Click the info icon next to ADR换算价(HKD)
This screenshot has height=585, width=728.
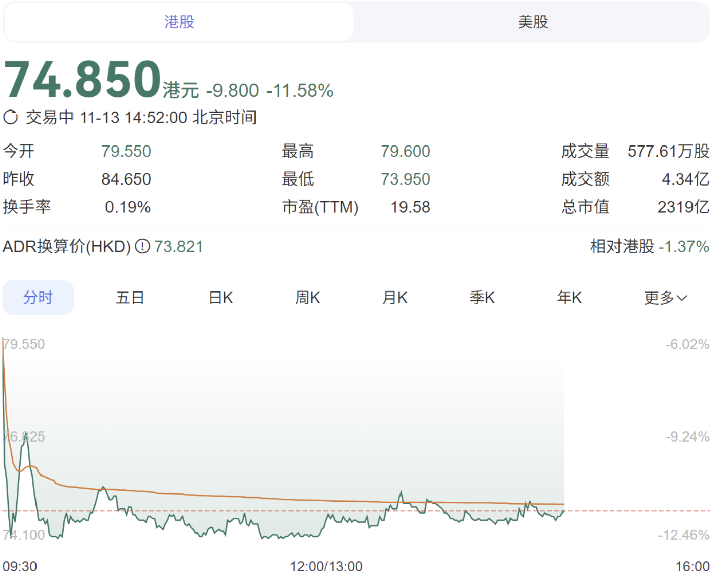[x=142, y=247]
